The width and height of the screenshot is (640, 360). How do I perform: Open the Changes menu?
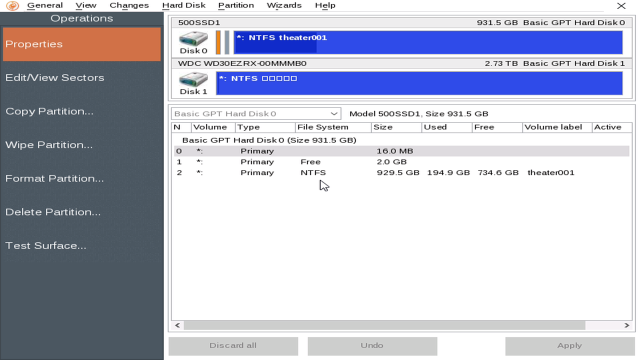tap(129, 5)
